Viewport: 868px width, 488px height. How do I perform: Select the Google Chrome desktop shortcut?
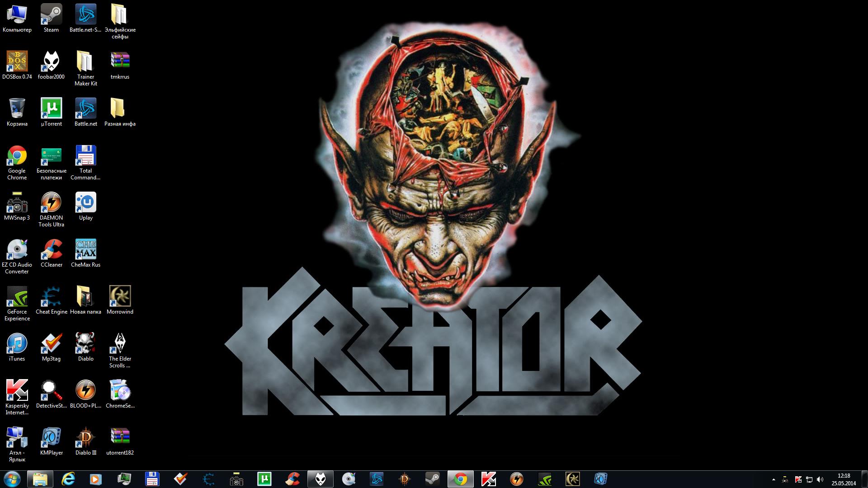tap(17, 163)
